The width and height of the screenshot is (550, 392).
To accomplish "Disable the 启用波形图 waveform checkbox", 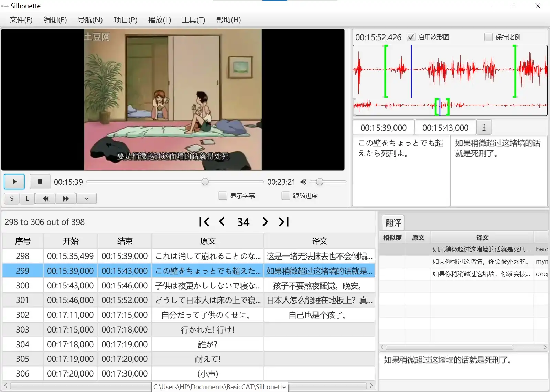I will click(411, 37).
